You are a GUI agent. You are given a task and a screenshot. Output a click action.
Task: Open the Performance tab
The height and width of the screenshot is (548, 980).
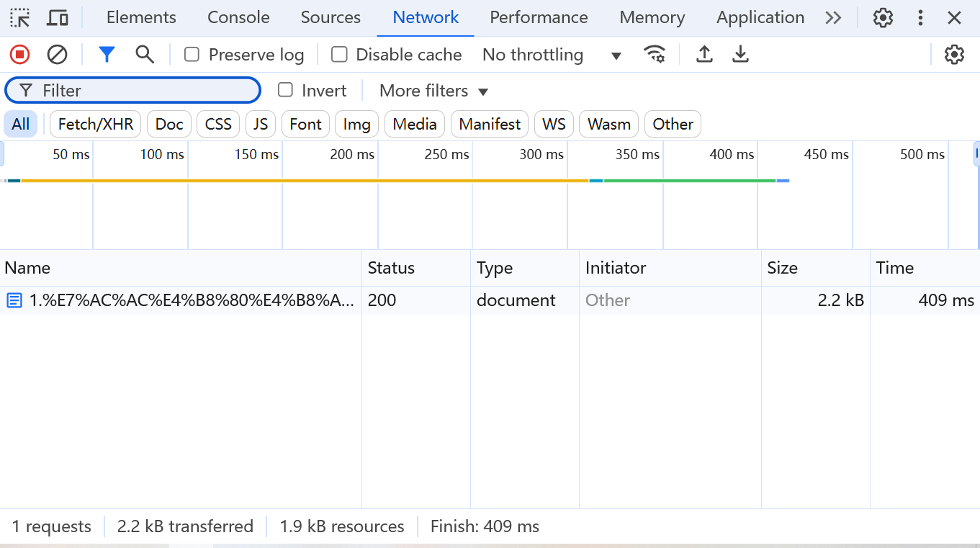[539, 17]
